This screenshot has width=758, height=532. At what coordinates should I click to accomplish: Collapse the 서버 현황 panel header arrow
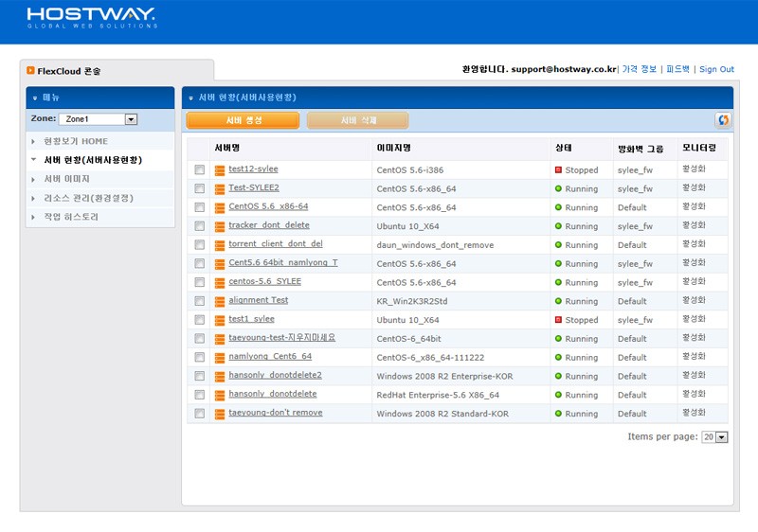pos(191,98)
